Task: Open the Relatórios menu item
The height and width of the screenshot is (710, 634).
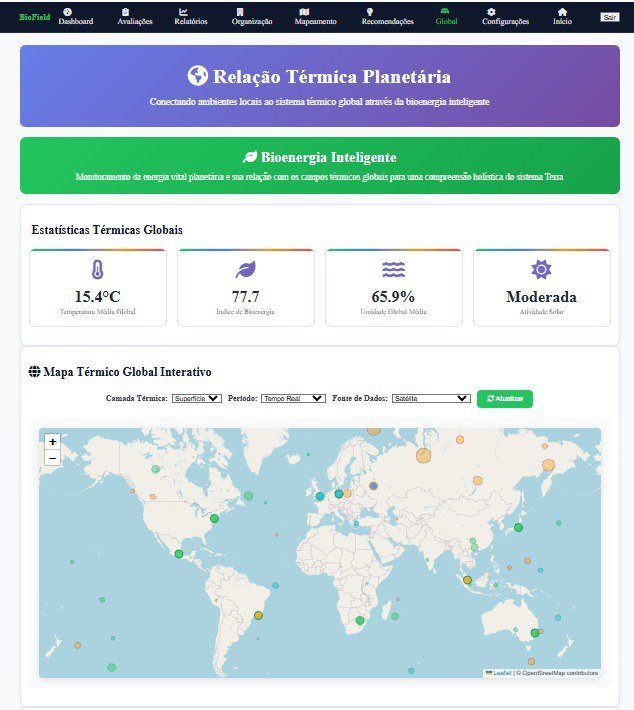Action: pos(190,17)
